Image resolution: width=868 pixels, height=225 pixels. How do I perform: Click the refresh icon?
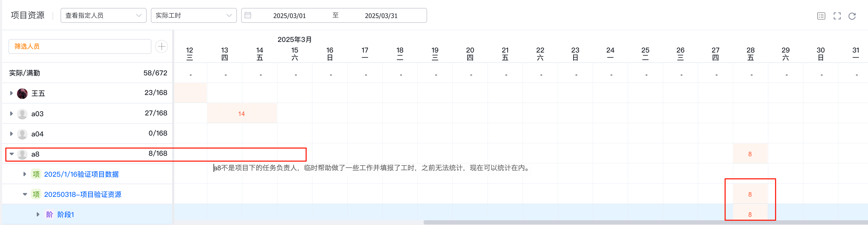click(x=852, y=16)
